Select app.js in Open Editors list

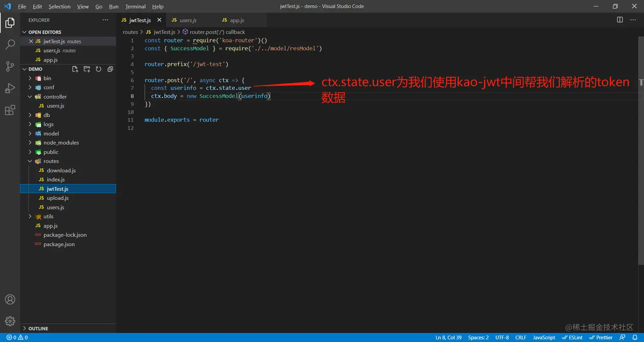coord(68,60)
